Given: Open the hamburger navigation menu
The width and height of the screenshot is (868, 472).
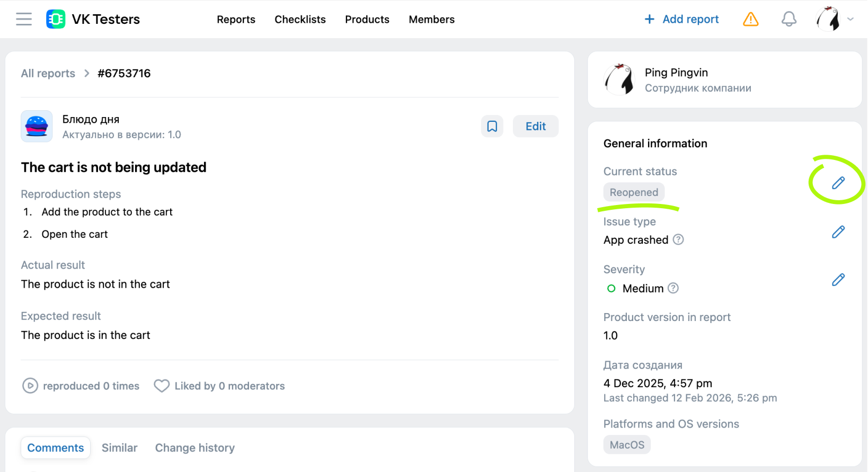Looking at the screenshot, I should (24, 19).
